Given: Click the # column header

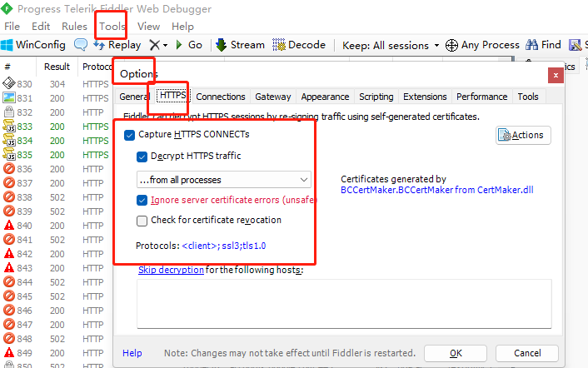Looking at the screenshot, I should coord(7,67).
